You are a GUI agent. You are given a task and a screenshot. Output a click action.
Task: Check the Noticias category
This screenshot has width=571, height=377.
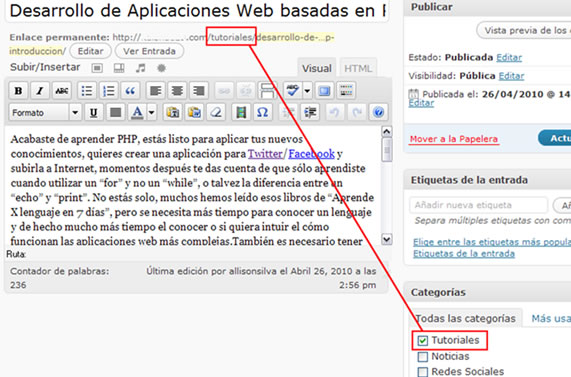(x=422, y=357)
